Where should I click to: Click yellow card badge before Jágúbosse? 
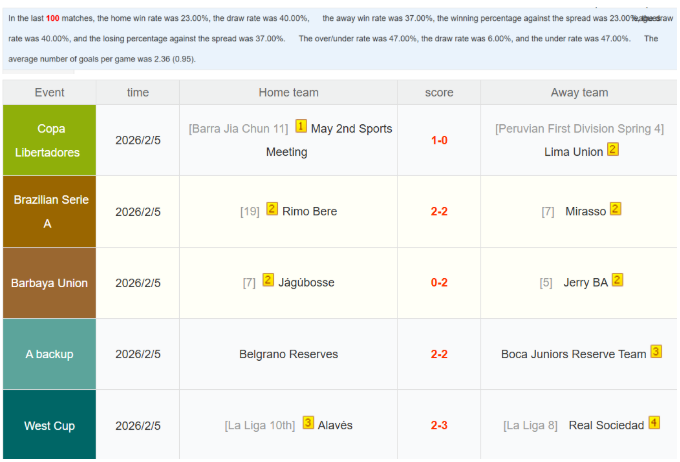pos(268,281)
